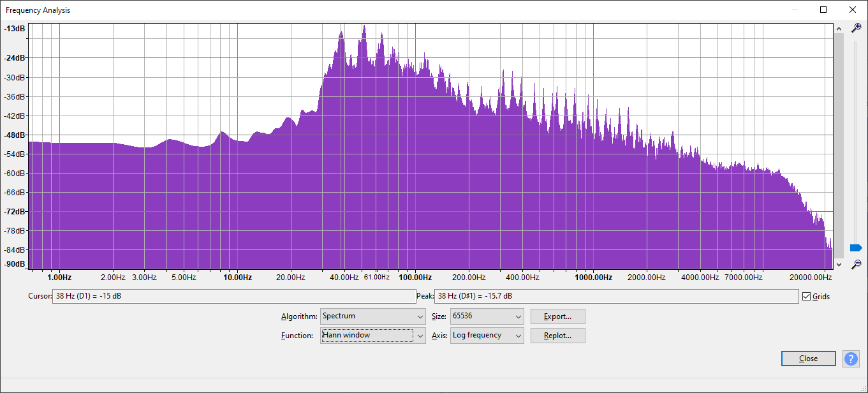Click the Frequency Analysis title bar

[383, 10]
